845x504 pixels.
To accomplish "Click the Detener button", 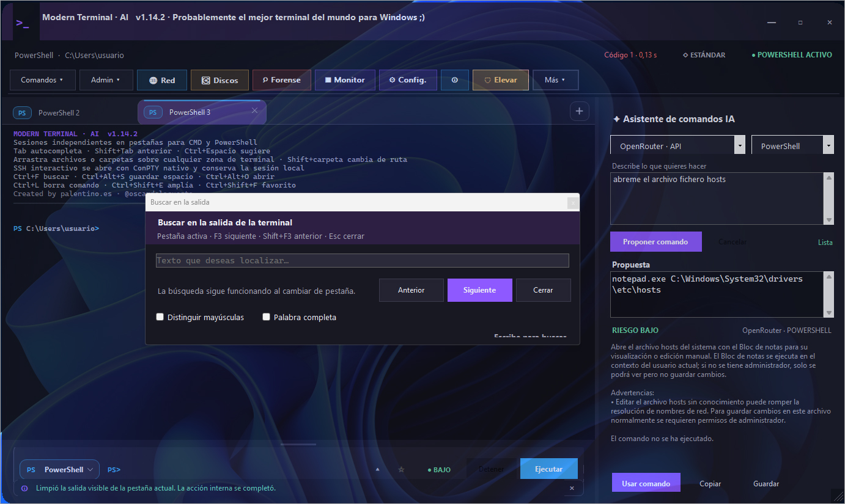I will tap(492, 469).
